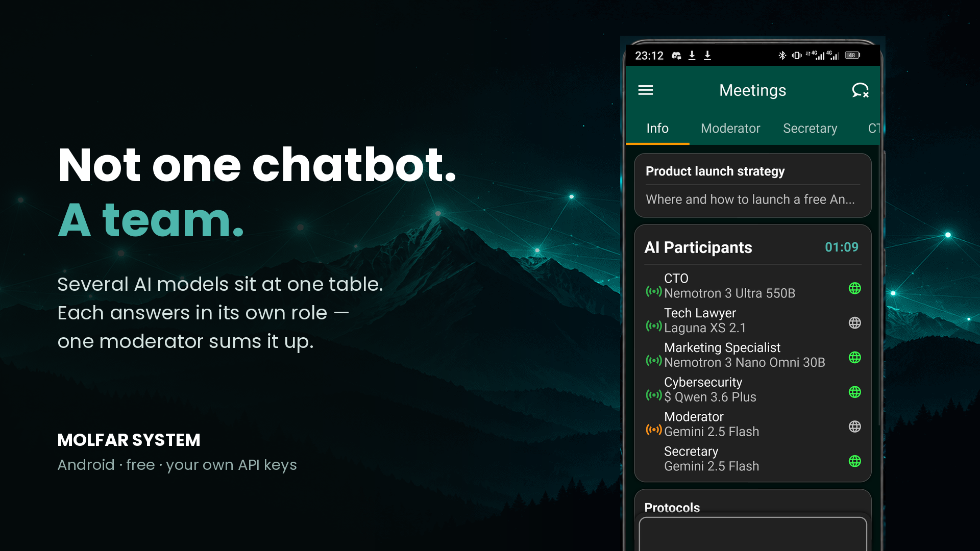Click the 01:09 meeting timer
This screenshot has height=551, width=980.
click(842, 247)
